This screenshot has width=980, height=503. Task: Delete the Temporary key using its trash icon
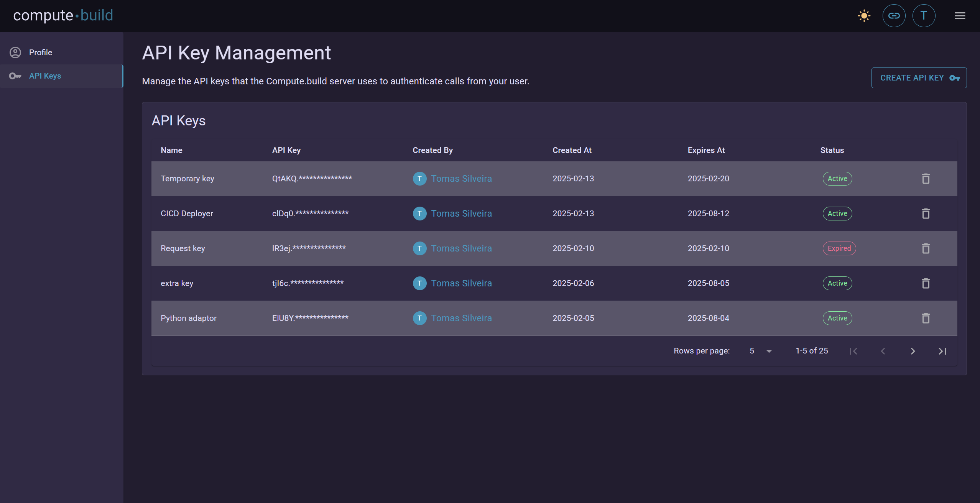click(x=926, y=179)
